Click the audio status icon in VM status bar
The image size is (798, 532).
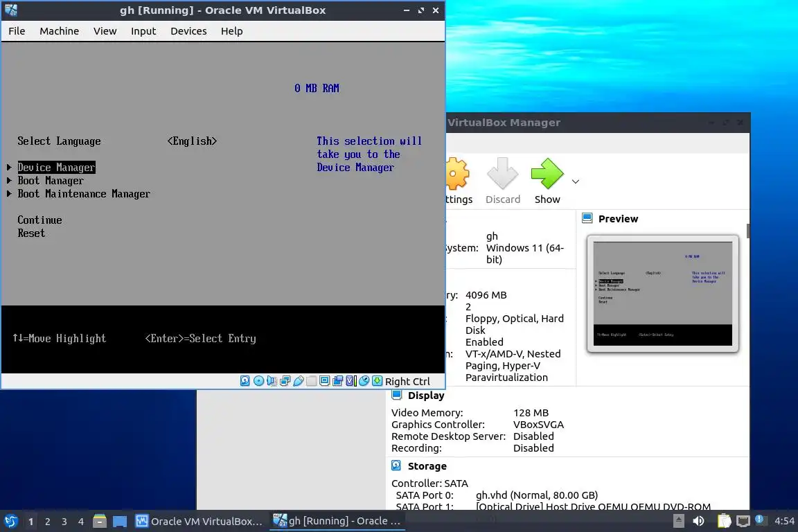(272, 381)
